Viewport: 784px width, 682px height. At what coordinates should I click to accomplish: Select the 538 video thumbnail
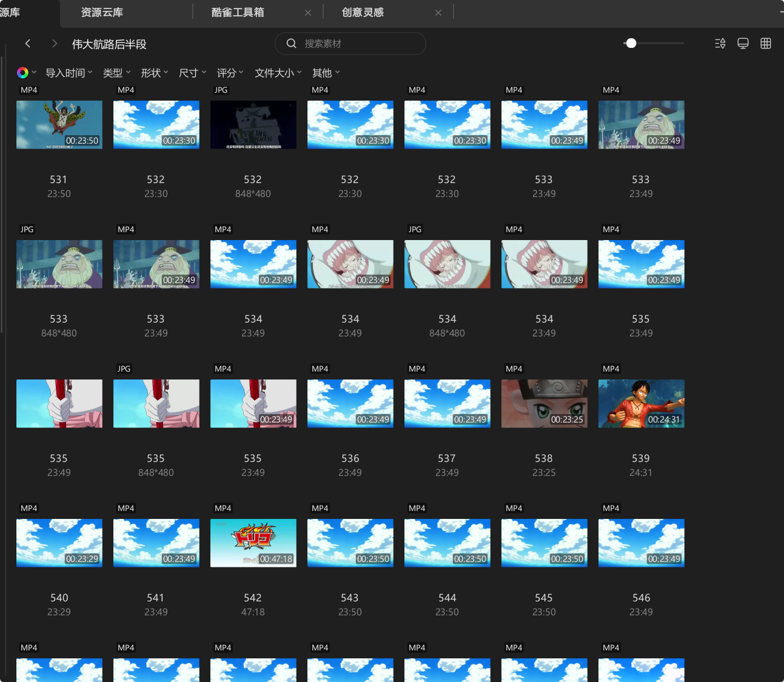tap(544, 404)
